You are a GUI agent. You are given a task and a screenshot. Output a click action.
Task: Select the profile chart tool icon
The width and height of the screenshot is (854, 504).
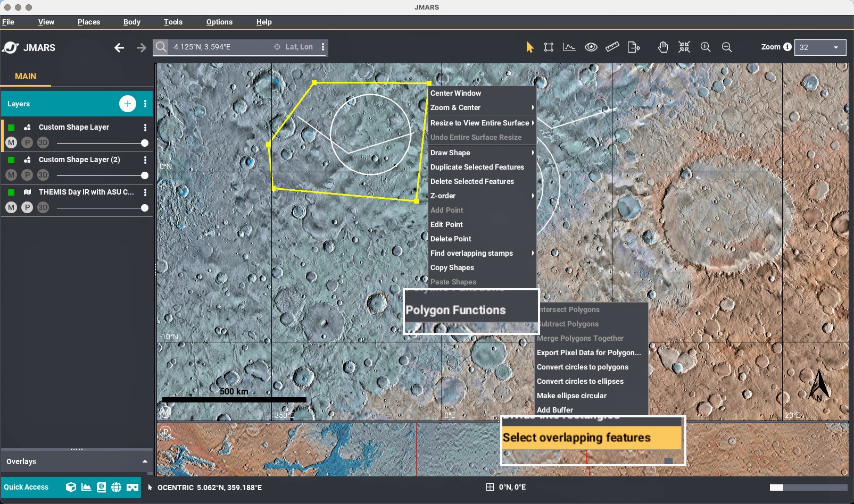[x=569, y=47]
